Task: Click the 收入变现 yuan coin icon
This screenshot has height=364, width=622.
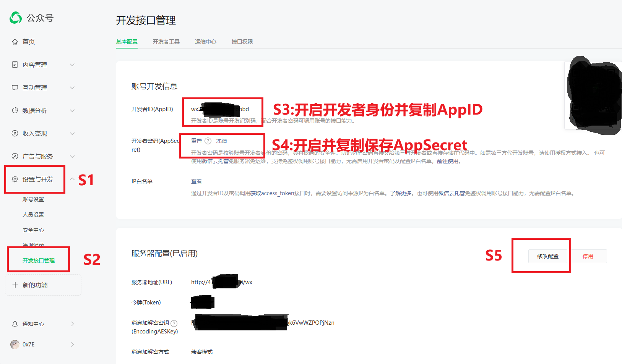Action: point(15,133)
